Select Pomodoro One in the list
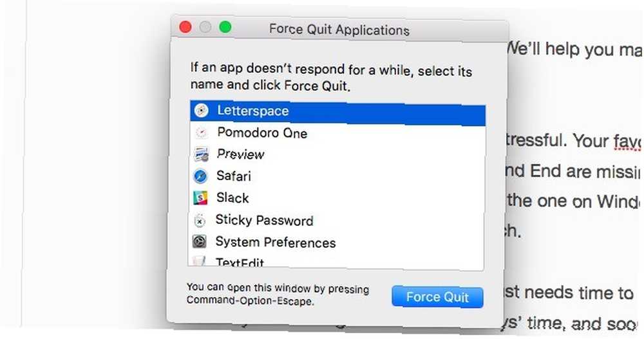 point(337,133)
